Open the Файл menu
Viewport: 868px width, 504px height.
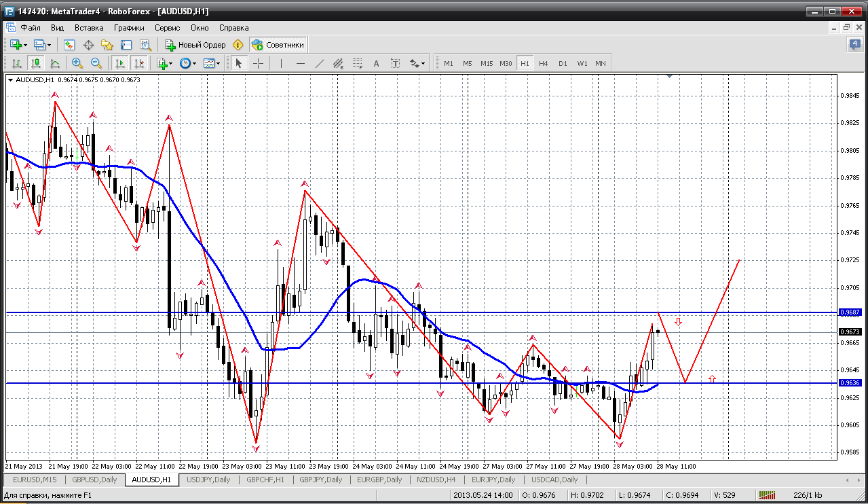tap(31, 28)
